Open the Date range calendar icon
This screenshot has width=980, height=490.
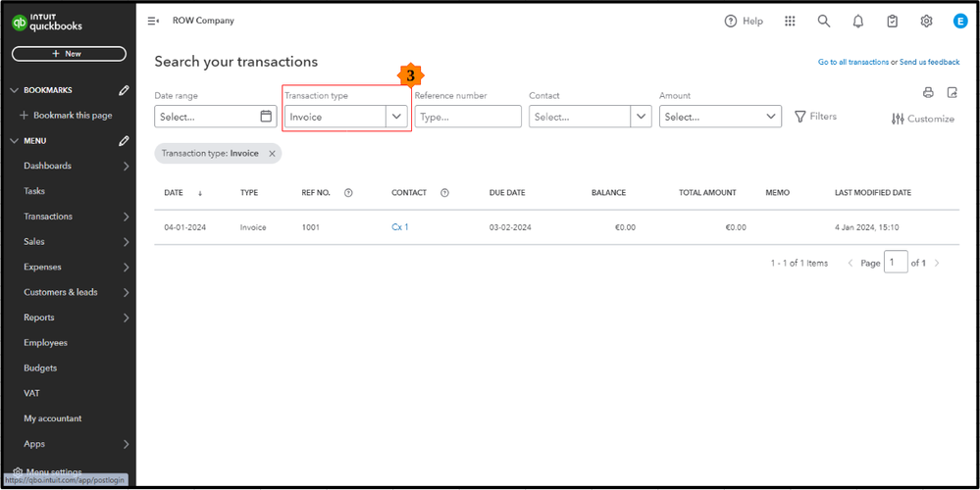[x=266, y=116]
